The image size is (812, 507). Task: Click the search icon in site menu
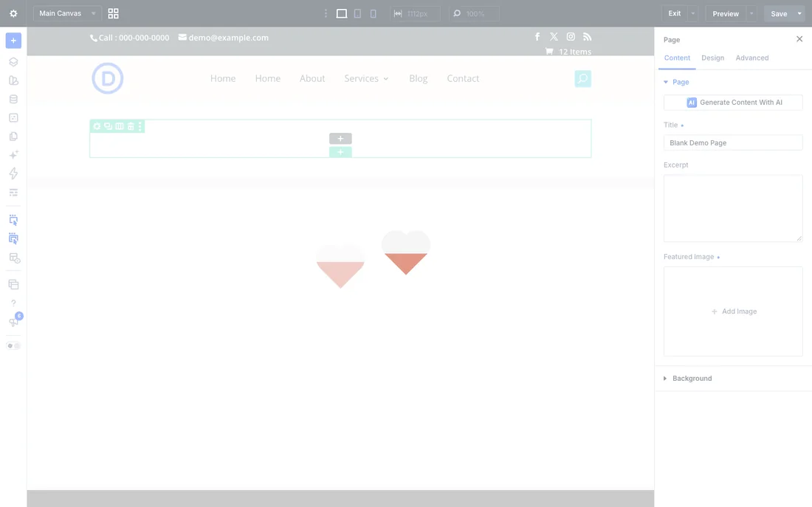click(x=582, y=79)
